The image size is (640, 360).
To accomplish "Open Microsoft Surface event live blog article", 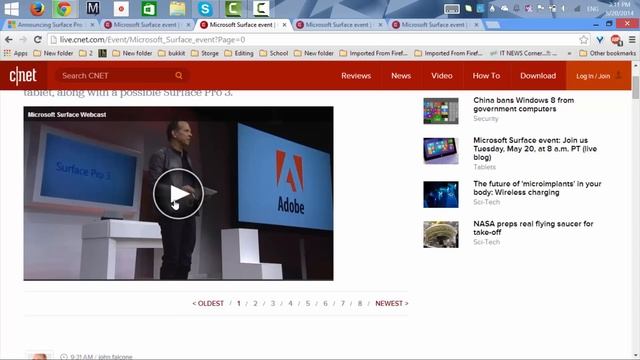I will (x=535, y=149).
